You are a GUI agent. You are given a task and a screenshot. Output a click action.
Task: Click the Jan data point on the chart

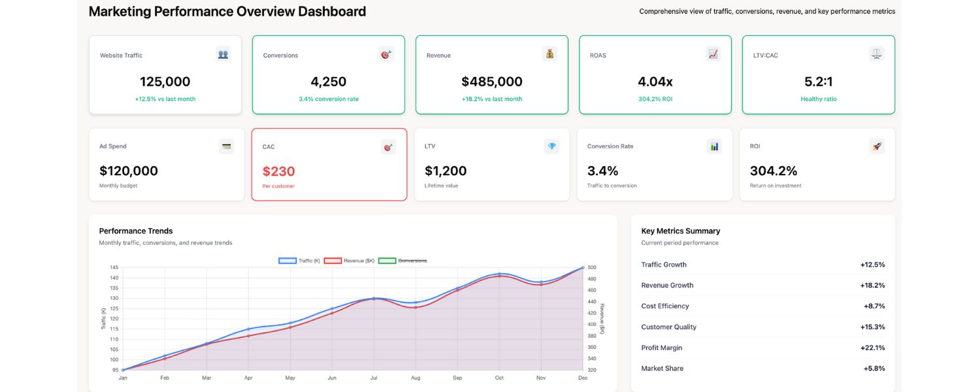[x=123, y=370]
